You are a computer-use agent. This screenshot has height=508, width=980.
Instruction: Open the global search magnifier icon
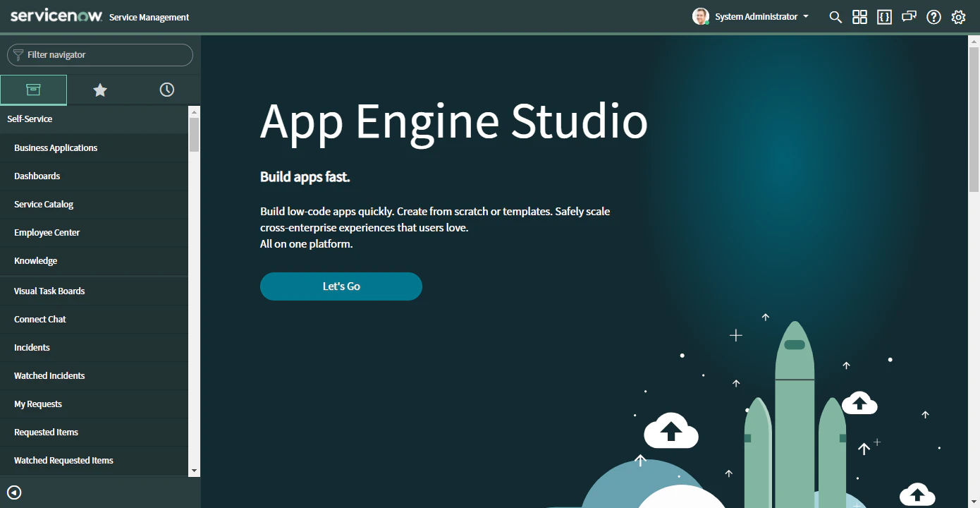tap(835, 17)
